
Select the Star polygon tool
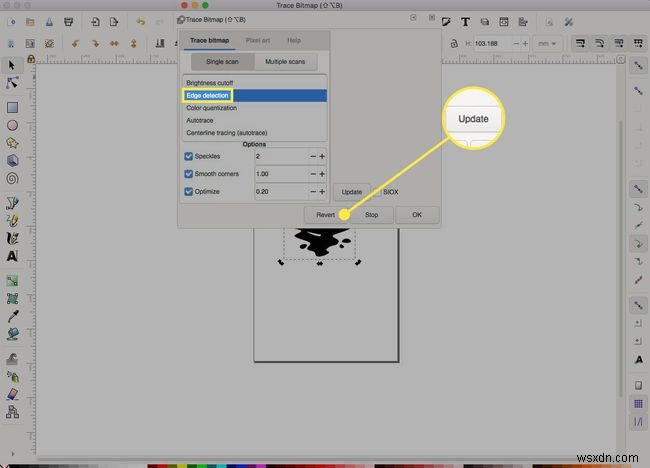(x=12, y=143)
